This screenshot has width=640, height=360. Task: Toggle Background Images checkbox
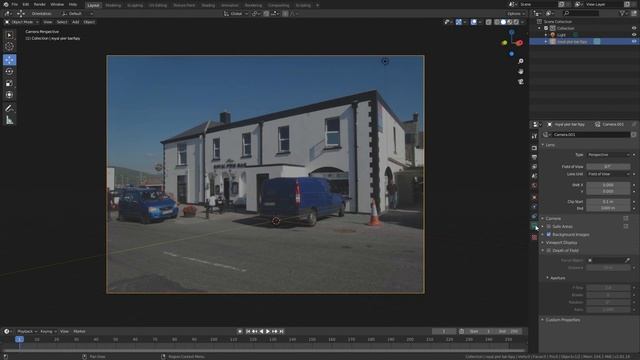tap(549, 235)
